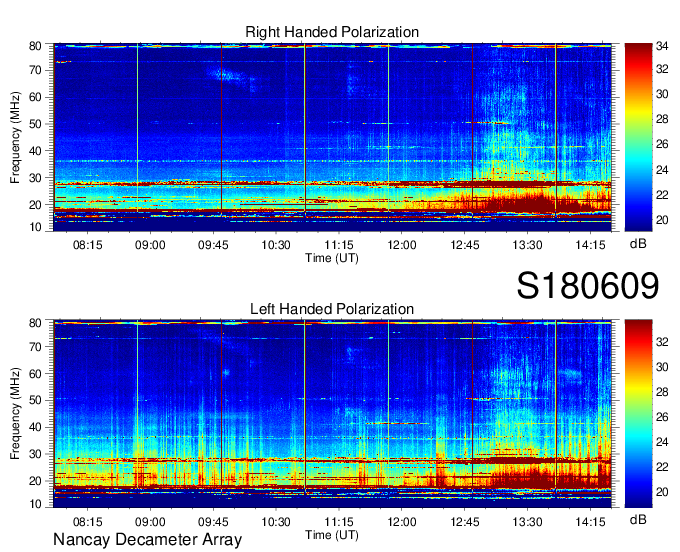Viewport: 680px width, 552px height.
Task: Click the 09:45 time tick under Left Handed plot
Action: click(x=213, y=522)
